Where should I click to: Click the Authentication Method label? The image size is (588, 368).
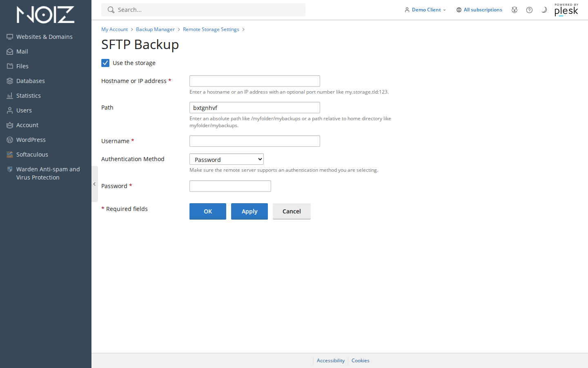(133, 159)
